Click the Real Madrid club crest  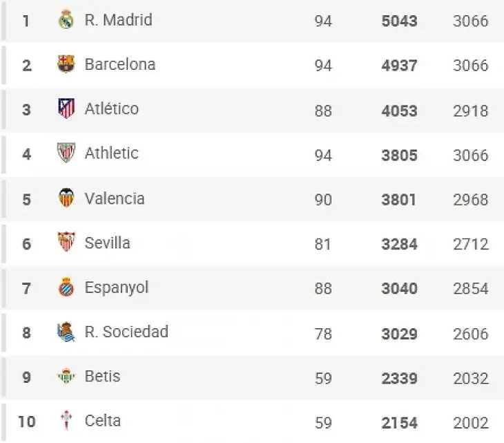coord(66,20)
